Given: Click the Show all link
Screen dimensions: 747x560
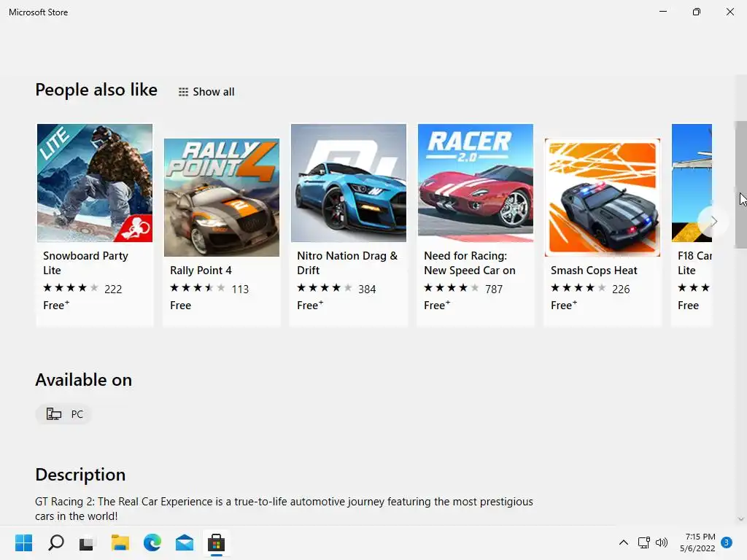Looking at the screenshot, I should [206, 92].
